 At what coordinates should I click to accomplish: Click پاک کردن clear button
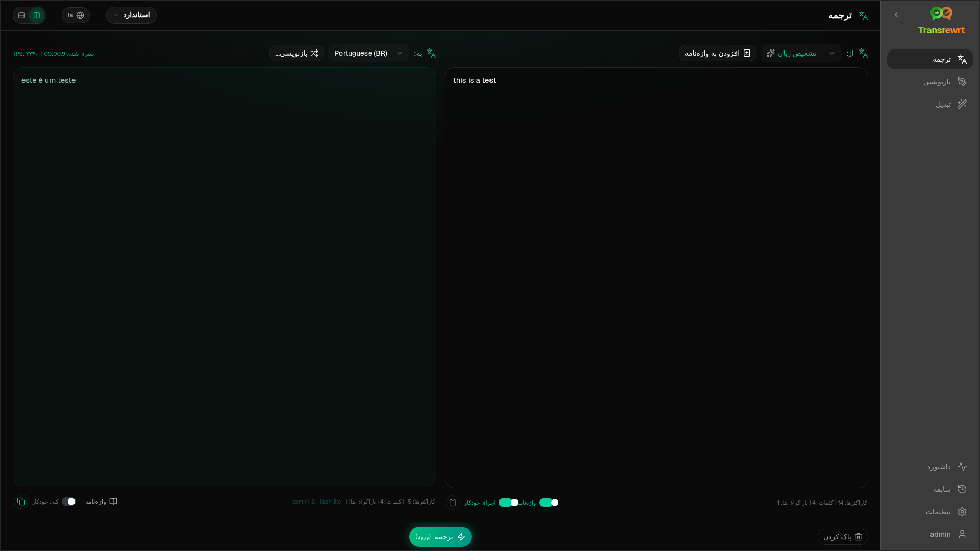[x=843, y=537]
